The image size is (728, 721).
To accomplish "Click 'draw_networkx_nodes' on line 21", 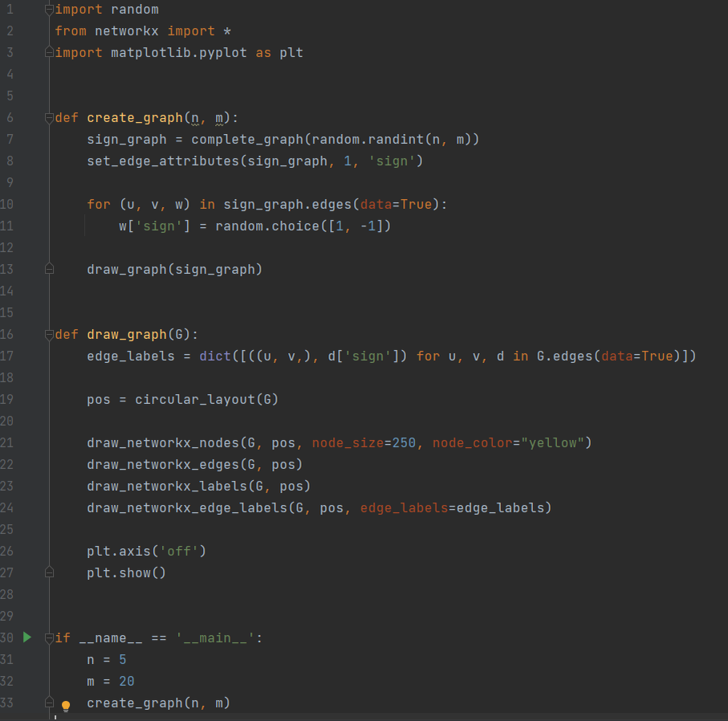I will (x=163, y=442).
